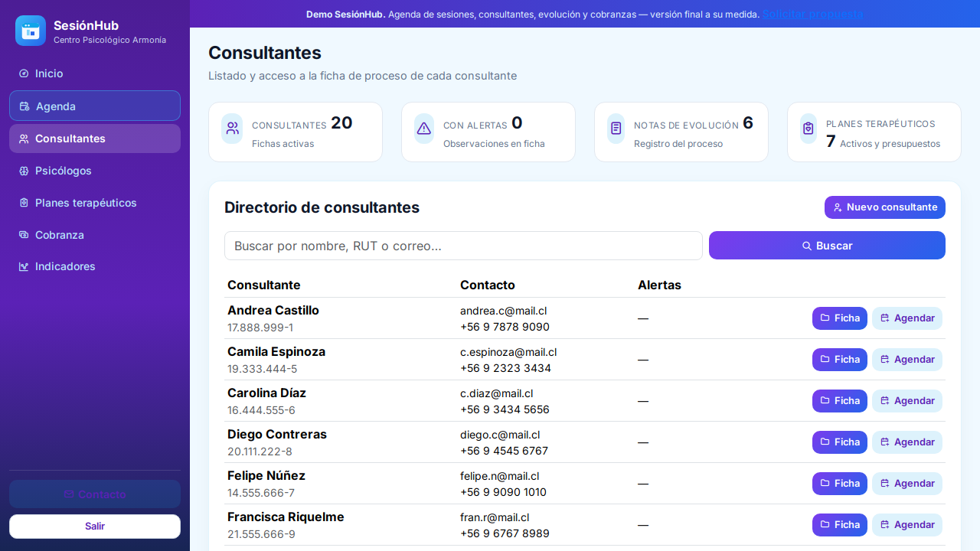Click the Nuevo consultante button
The width and height of the screenshot is (980, 551).
pyautogui.click(x=885, y=207)
